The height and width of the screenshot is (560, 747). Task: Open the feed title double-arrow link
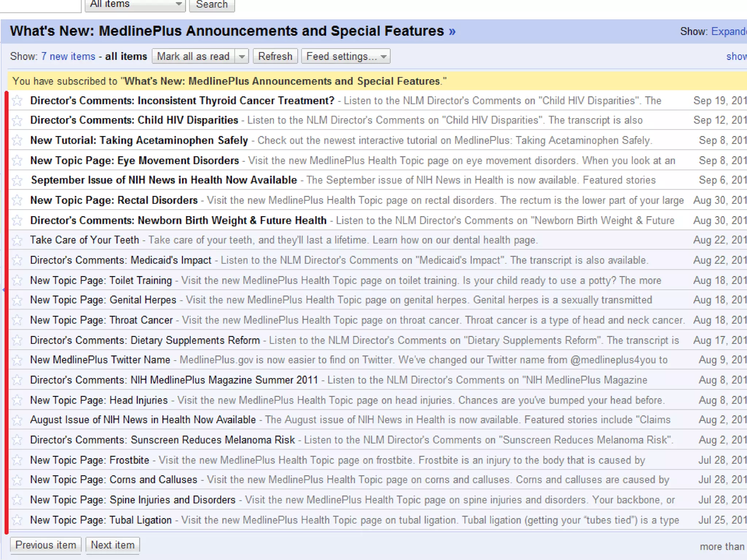(452, 31)
